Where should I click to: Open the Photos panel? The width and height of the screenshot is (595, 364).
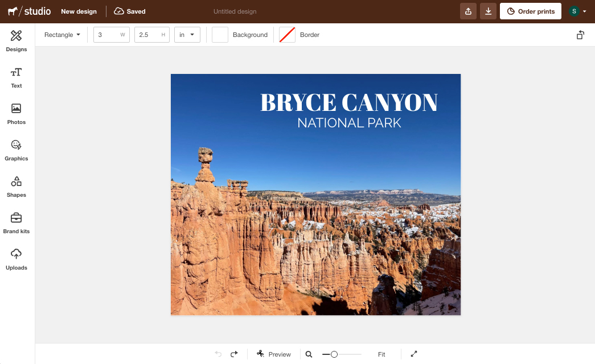16,113
